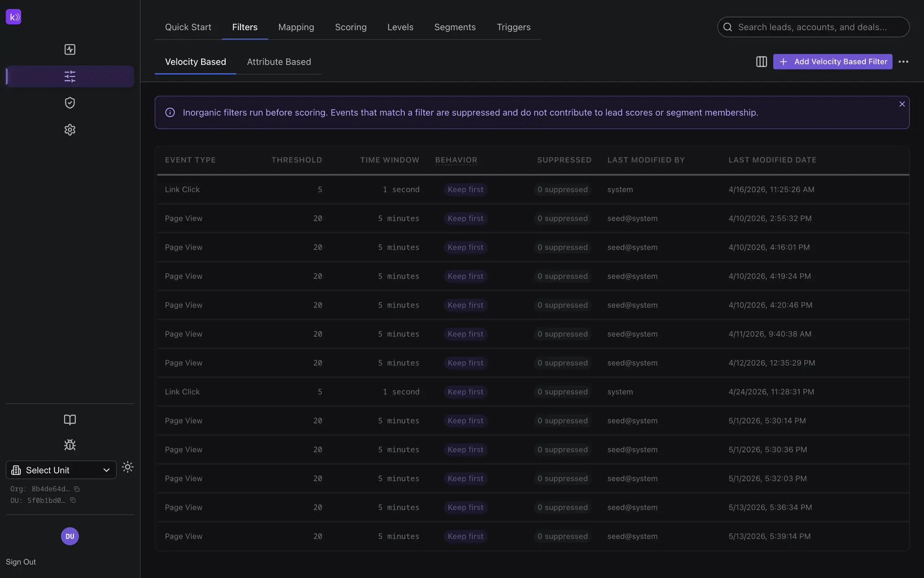This screenshot has width=924, height=578.
Task: Copy the Org ID
Action: tap(77, 489)
